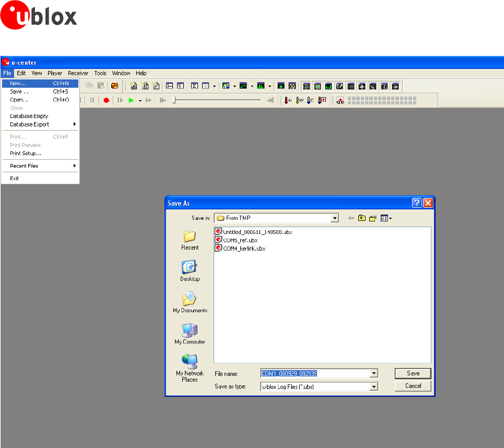Toggle the satellite position docking window icon
This screenshot has width=504, height=448.
click(307, 86)
